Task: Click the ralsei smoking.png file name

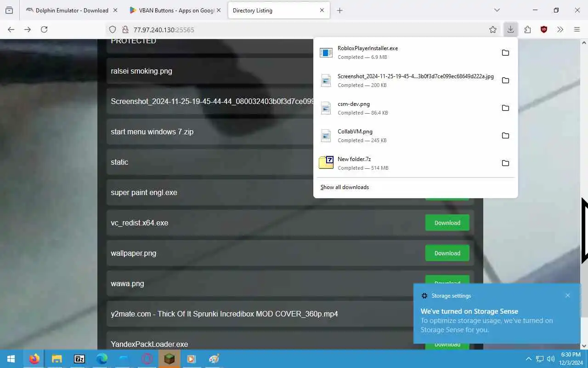Action: [141, 71]
